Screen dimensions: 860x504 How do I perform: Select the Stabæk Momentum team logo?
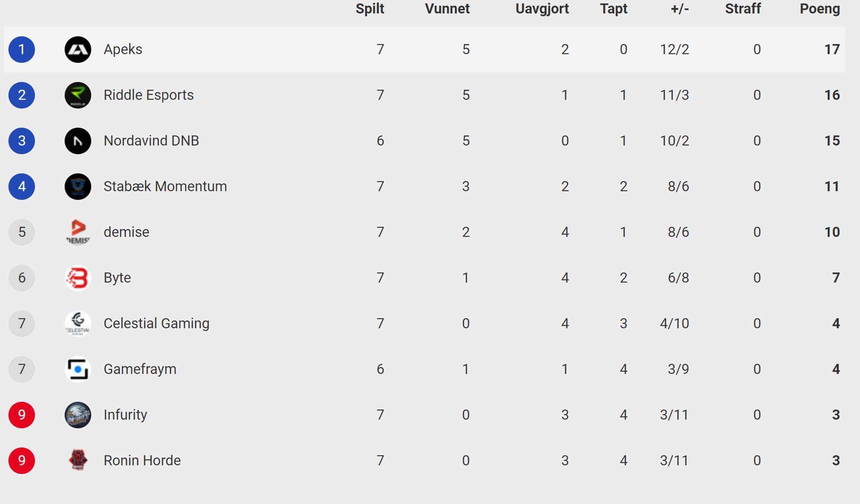point(78,186)
